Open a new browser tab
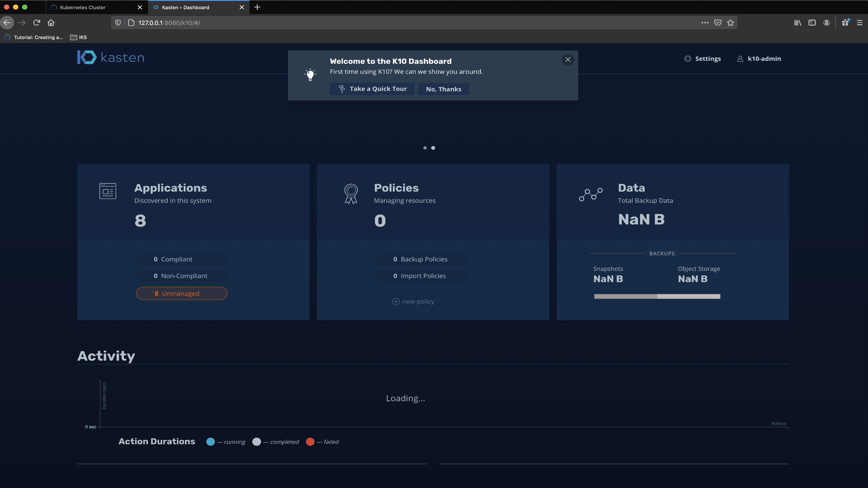868x488 pixels. pos(257,7)
